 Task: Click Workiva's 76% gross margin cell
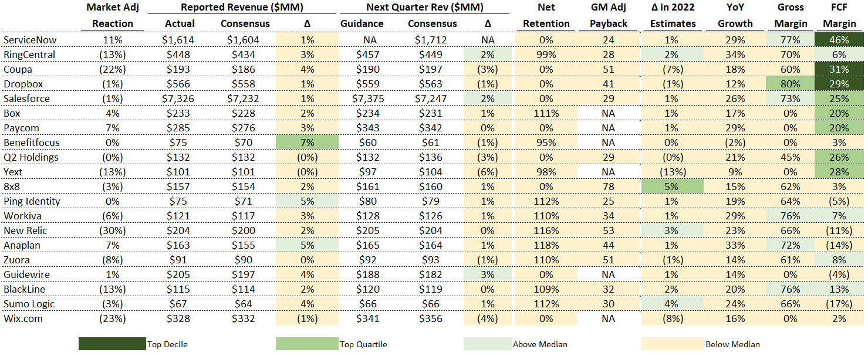pos(791,216)
